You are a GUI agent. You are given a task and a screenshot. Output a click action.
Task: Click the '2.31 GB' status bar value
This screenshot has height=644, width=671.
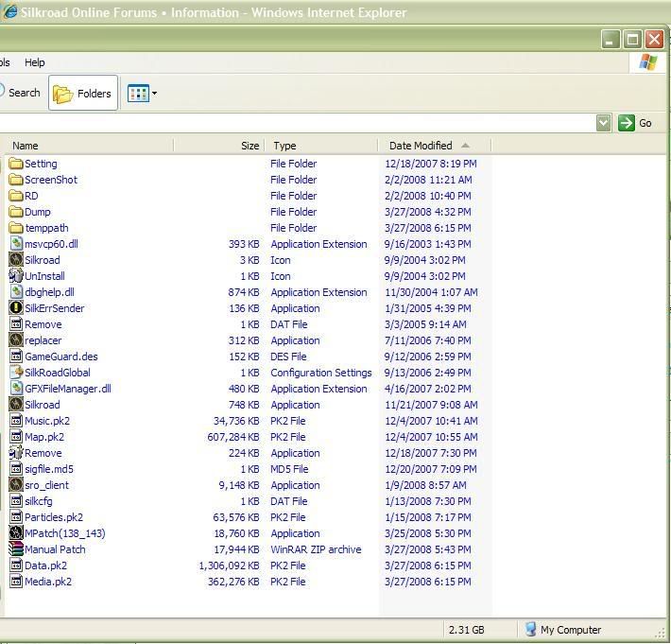(467, 630)
